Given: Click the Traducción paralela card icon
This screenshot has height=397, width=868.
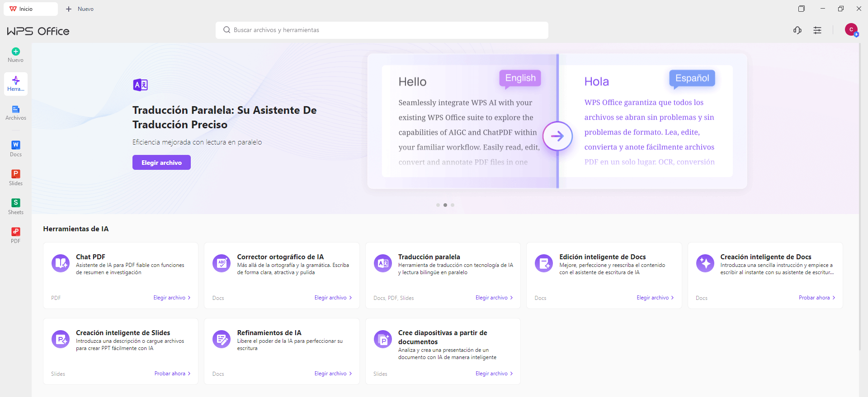Looking at the screenshot, I should point(383,263).
